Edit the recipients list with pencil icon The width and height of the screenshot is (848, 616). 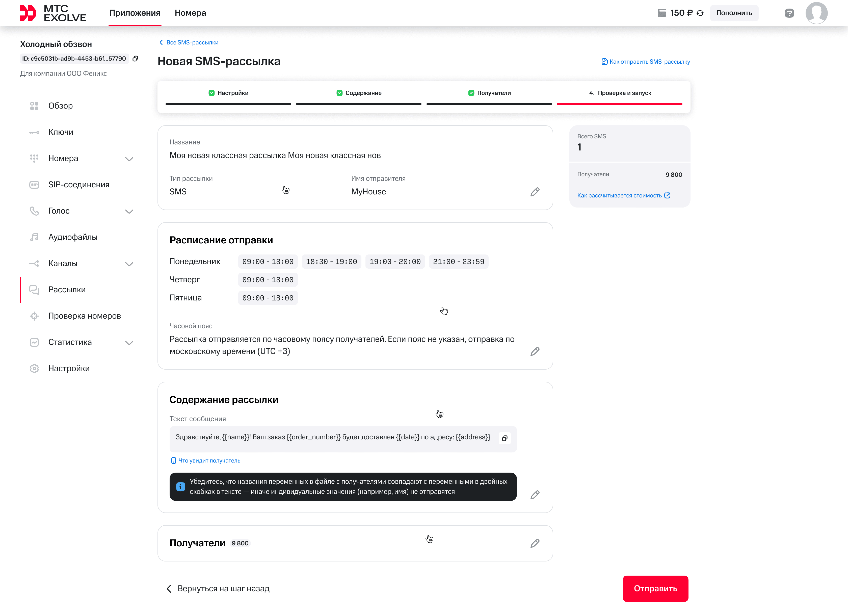point(535,543)
